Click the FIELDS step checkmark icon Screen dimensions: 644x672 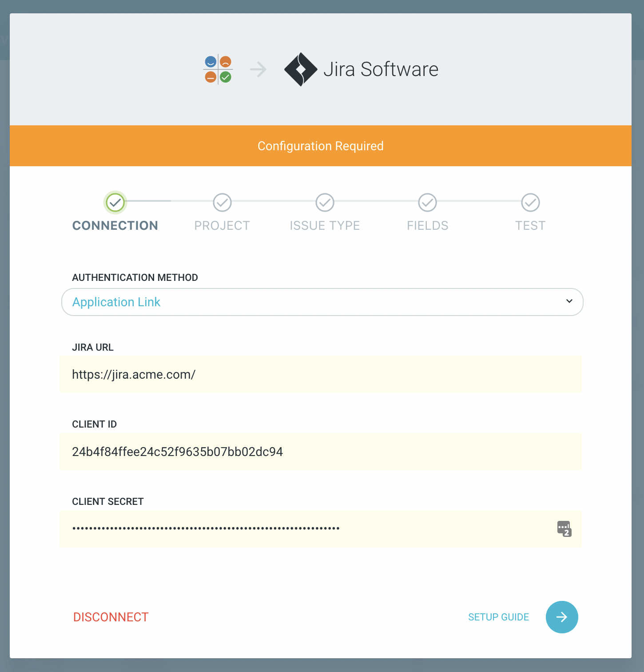pyautogui.click(x=428, y=203)
